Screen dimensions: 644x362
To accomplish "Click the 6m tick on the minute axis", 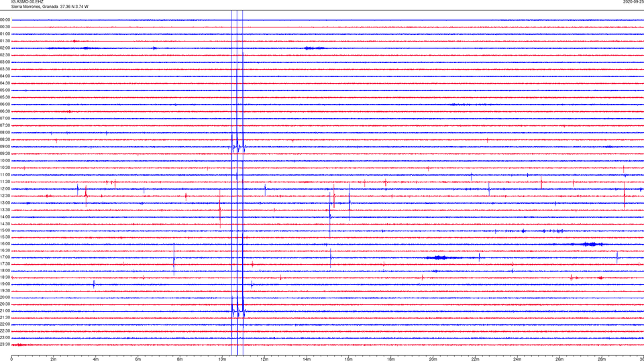I will 138,359.
